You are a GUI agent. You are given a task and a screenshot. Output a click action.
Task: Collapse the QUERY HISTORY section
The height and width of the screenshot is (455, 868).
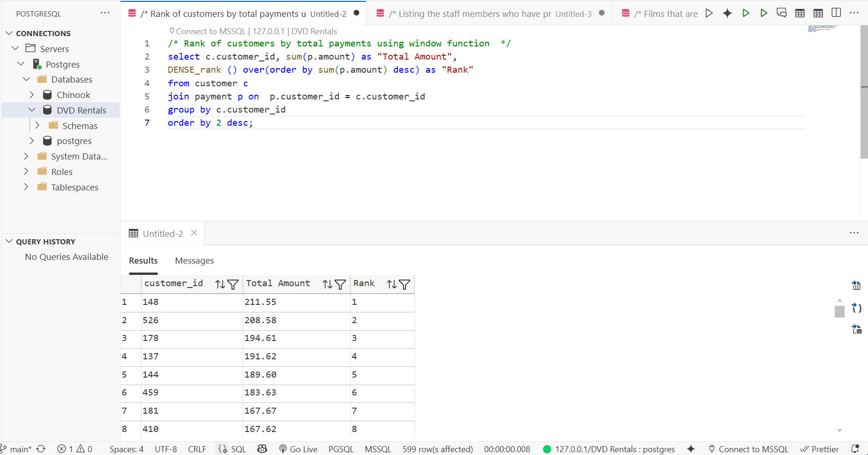(x=9, y=241)
